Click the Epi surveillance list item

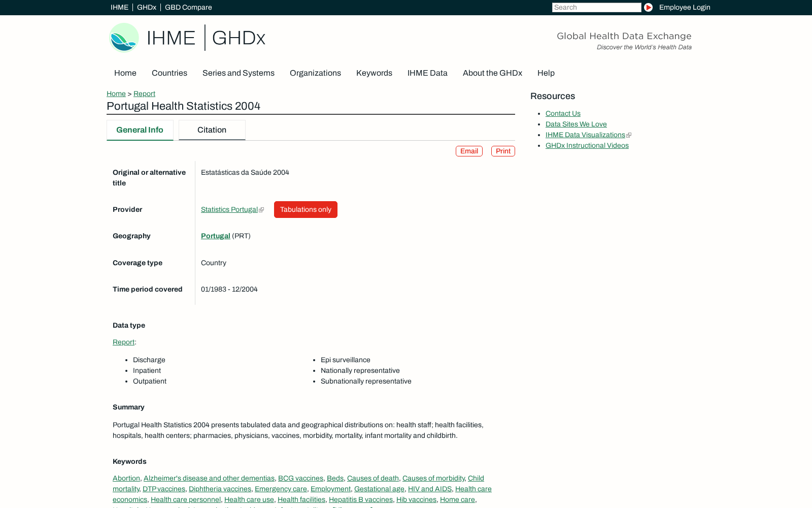click(346, 360)
